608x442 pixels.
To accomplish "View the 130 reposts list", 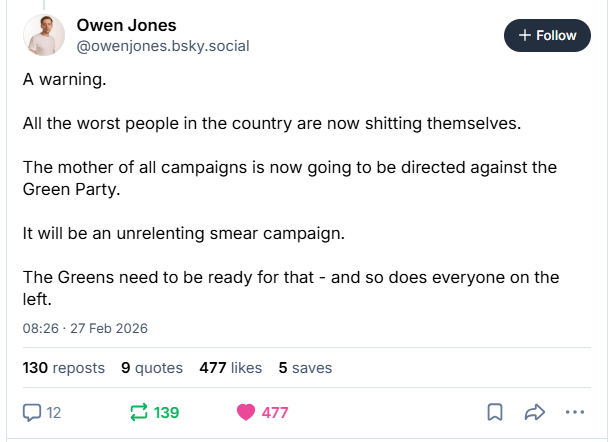I will 63,368.
